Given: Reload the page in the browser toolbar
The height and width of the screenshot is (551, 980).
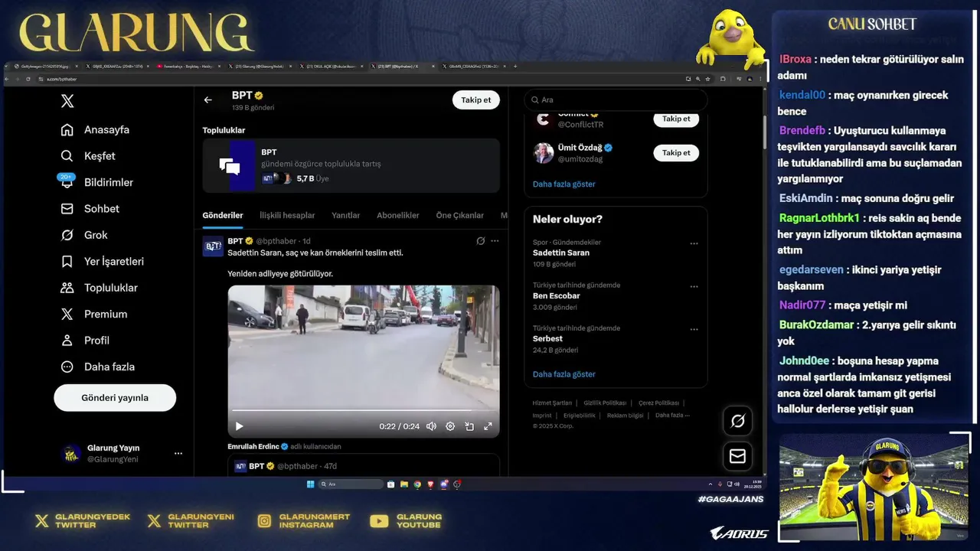Looking at the screenshot, I should [28, 79].
